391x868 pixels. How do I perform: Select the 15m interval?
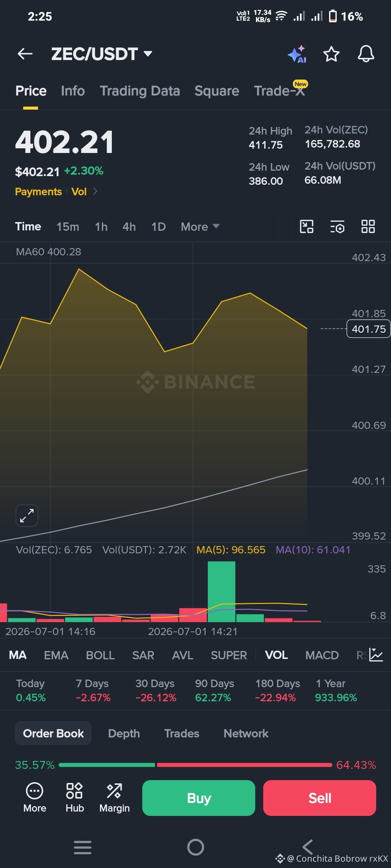(68, 227)
